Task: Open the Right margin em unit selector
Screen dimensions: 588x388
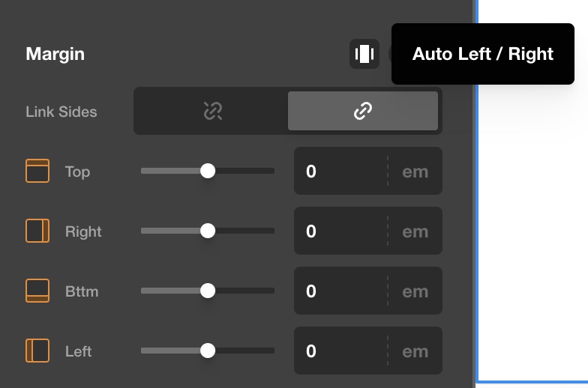Action: [415, 231]
